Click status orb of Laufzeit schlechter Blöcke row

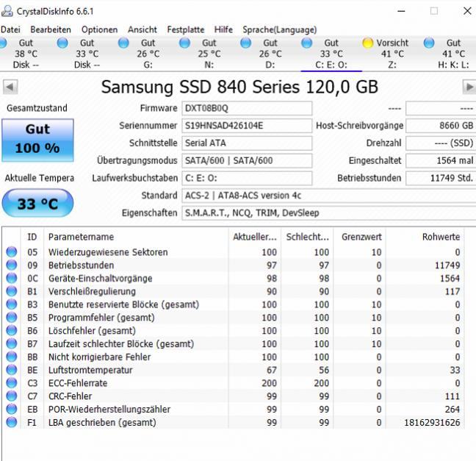coord(12,343)
